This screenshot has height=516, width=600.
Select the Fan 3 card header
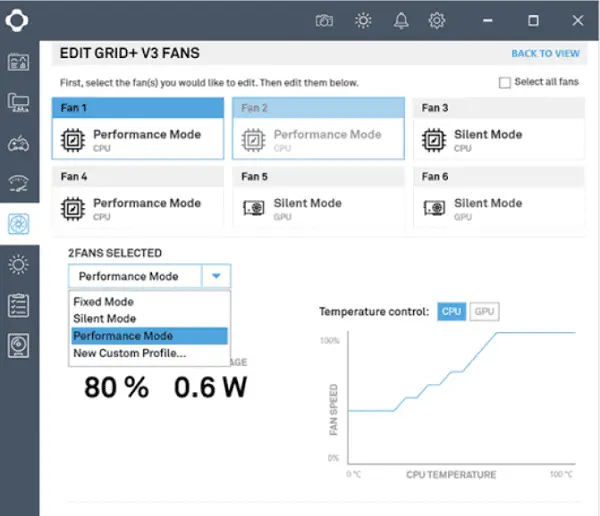click(499, 108)
